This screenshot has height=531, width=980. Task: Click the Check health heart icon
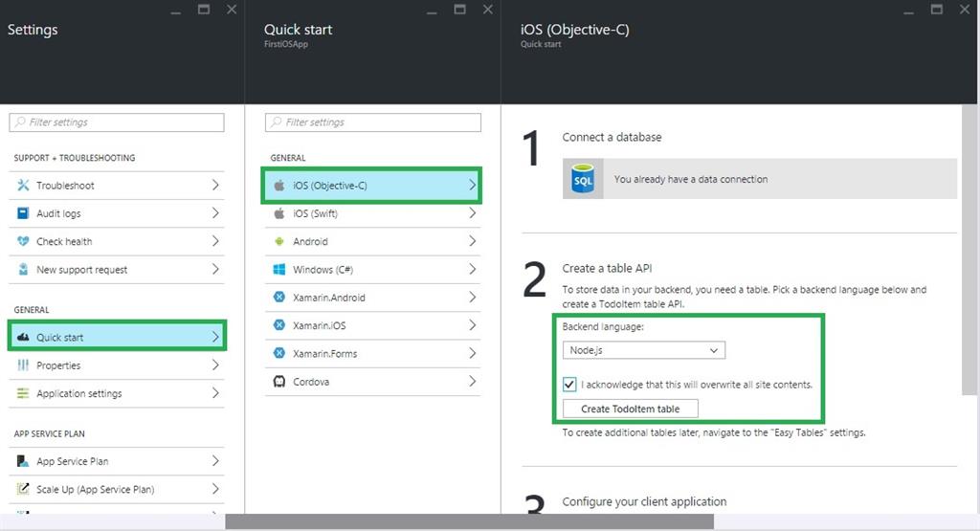tap(23, 242)
